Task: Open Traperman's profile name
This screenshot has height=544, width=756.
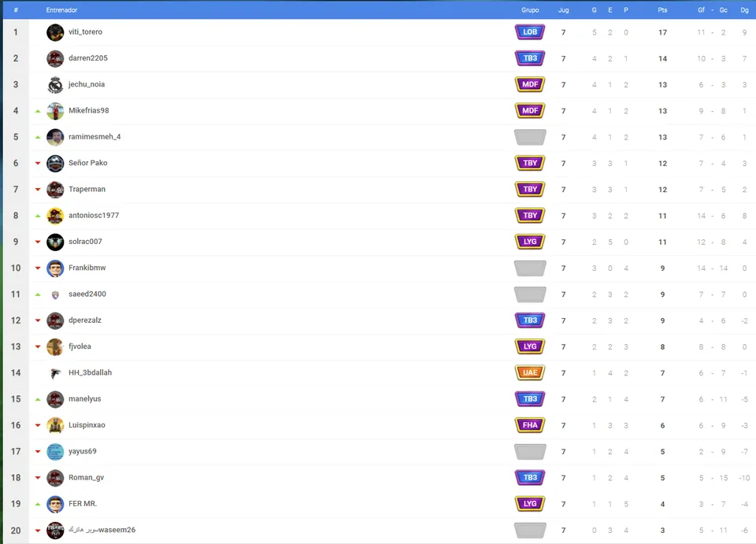Action: click(87, 189)
